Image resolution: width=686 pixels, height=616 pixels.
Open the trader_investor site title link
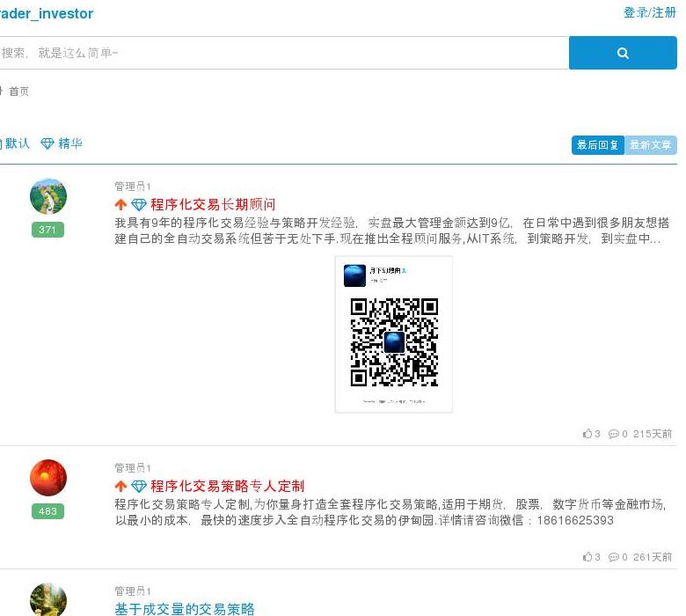tap(47, 13)
